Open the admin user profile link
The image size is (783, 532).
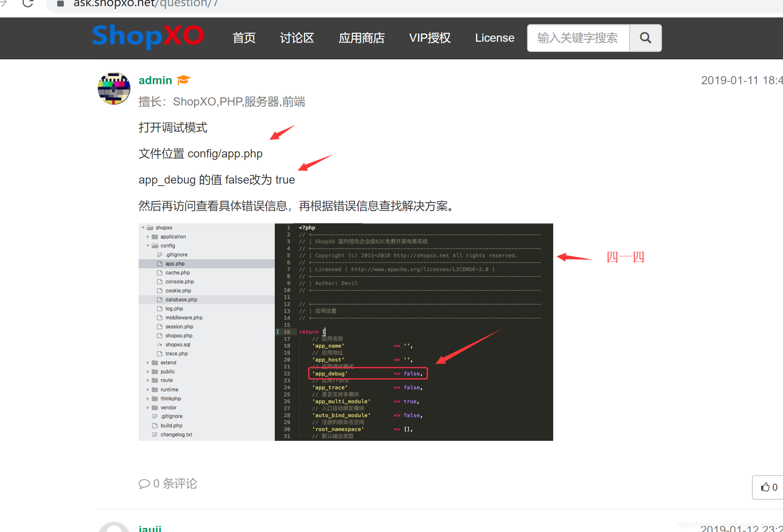155,80
